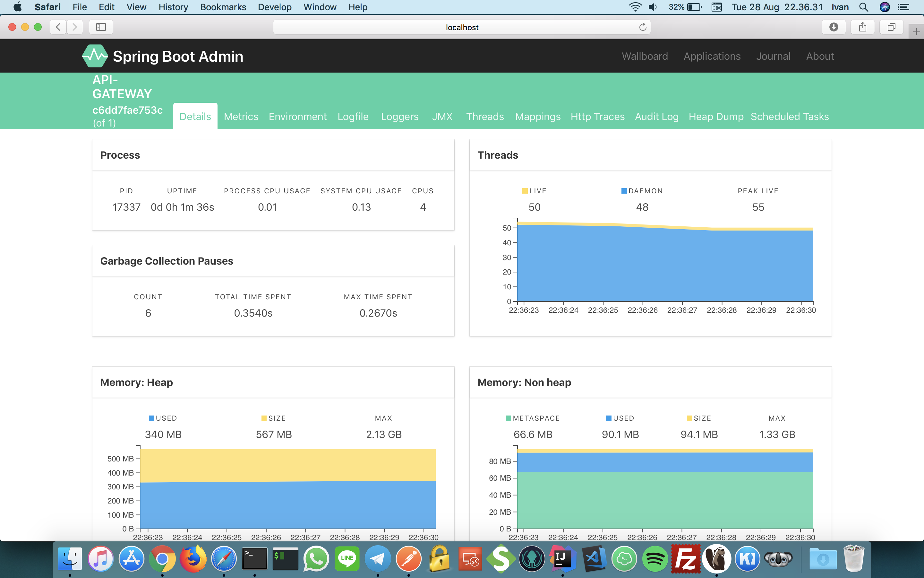This screenshot has height=578, width=924.
Task: Open the Terminal dock icon
Action: (255, 558)
